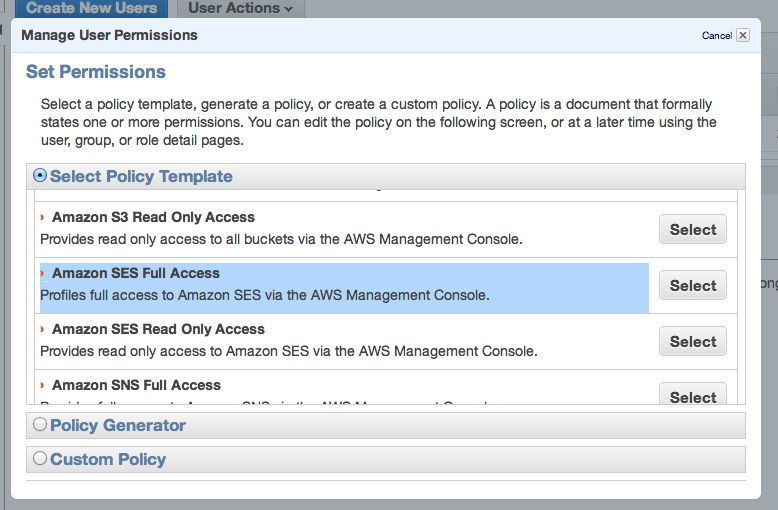This screenshot has height=510, width=778.
Task: Click 'Provides read only access to Amazon SES' description
Action: [289, 351]
